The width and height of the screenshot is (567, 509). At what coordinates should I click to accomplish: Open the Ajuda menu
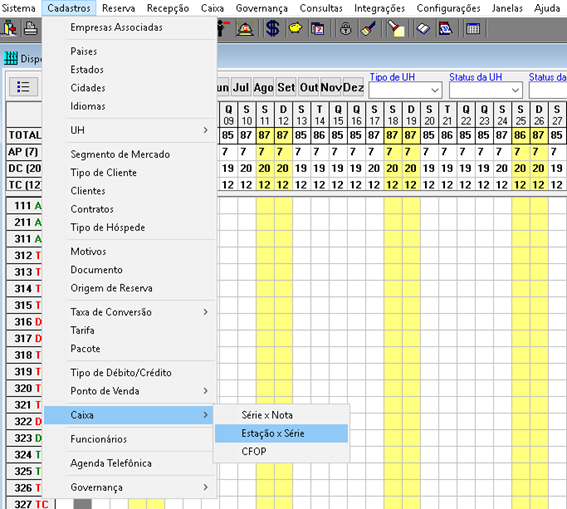(547, 8)
